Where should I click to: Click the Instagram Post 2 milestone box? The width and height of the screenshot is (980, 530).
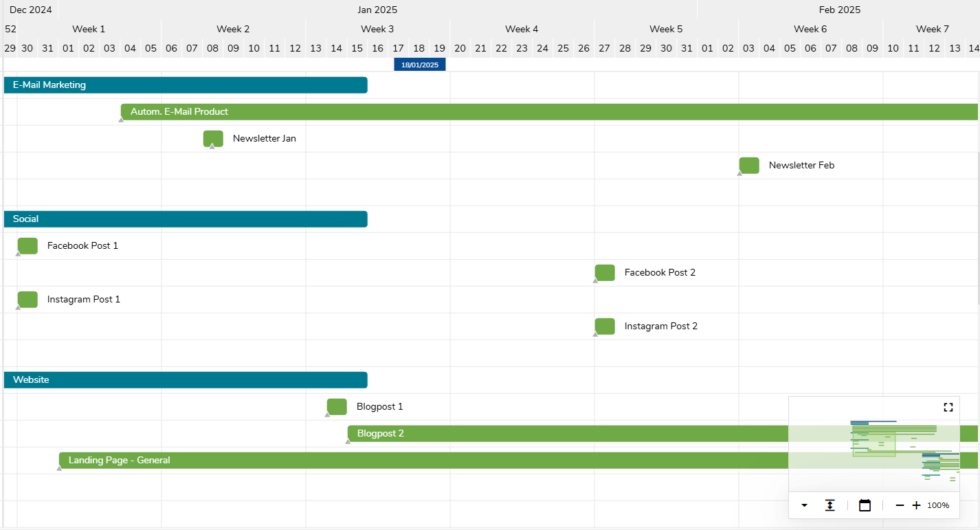(605, 327)
